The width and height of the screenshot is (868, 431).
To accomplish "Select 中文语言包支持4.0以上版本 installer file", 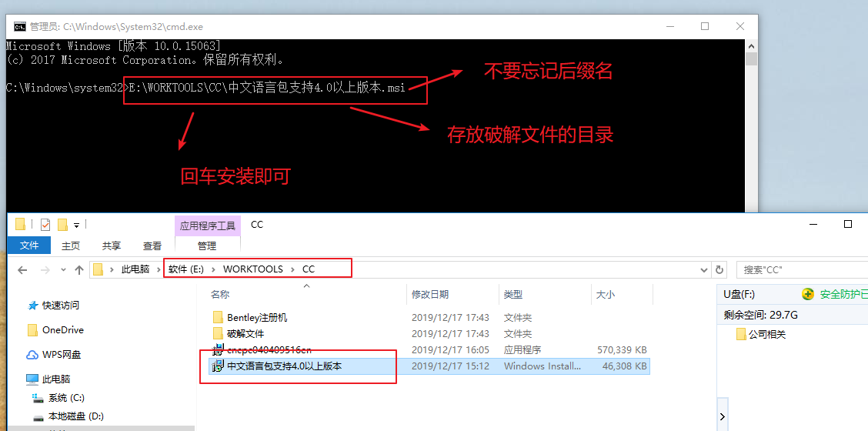I will point(285,366).
